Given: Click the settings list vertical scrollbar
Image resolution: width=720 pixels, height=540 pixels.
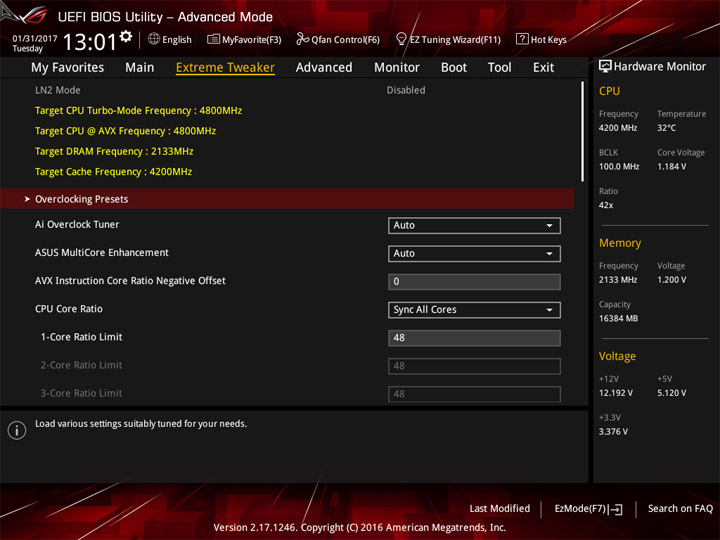Looking at the screenshot, I should (582, 132).
